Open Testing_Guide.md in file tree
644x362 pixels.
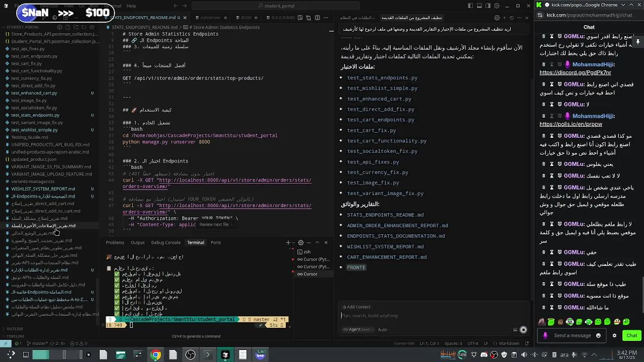point(30,137)
